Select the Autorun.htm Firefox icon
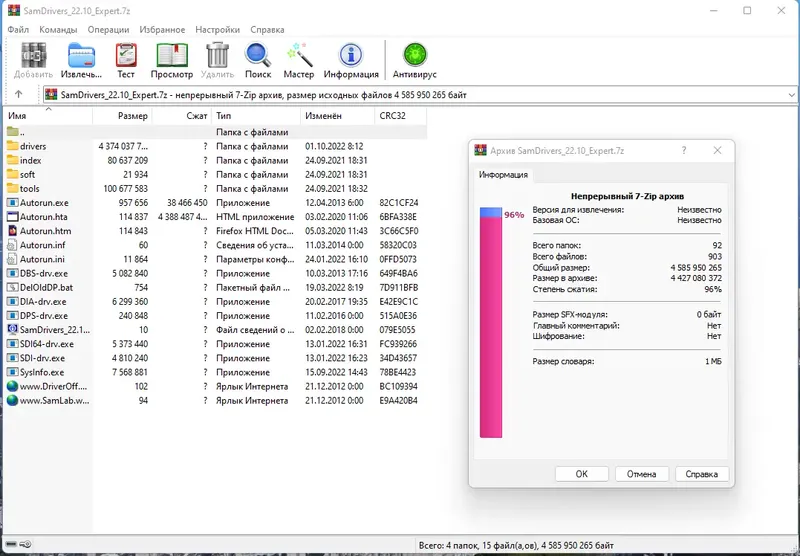Viewport: 800px width, 556px height. coord(12,231)
